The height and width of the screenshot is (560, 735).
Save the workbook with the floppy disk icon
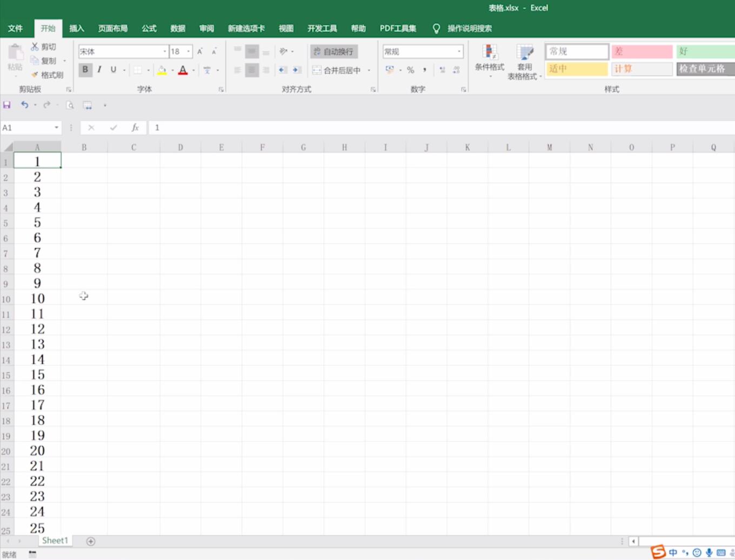tap(7, 105)
